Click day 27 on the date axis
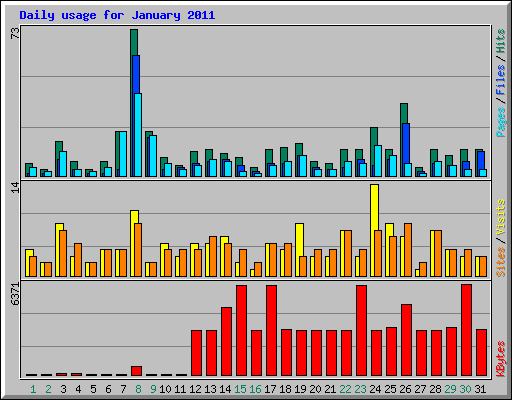Image resolution: width=512 pixels, height=400 pixels. pyautogui.click(x=420, y=389)
